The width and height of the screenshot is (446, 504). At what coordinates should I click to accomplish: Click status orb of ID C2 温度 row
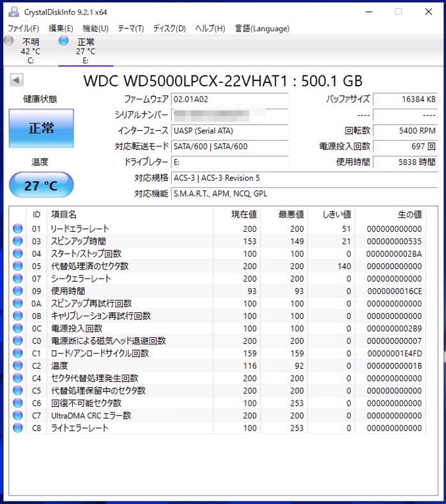pyautogui.click(x=18, y=365)
